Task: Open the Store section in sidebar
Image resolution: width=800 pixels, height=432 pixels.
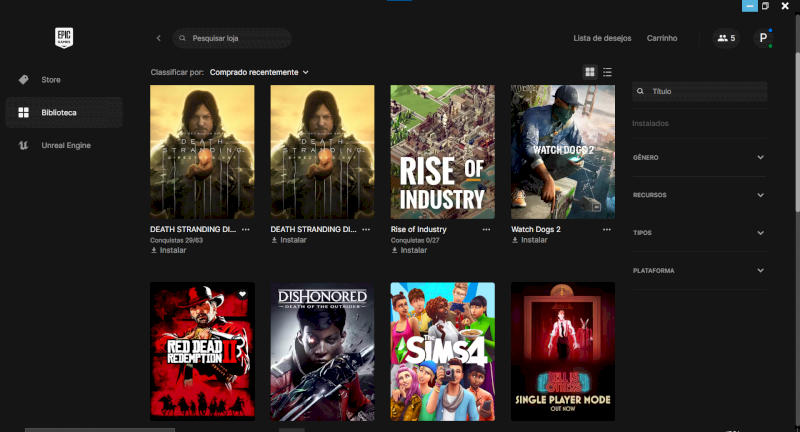Action: (64, 80)
